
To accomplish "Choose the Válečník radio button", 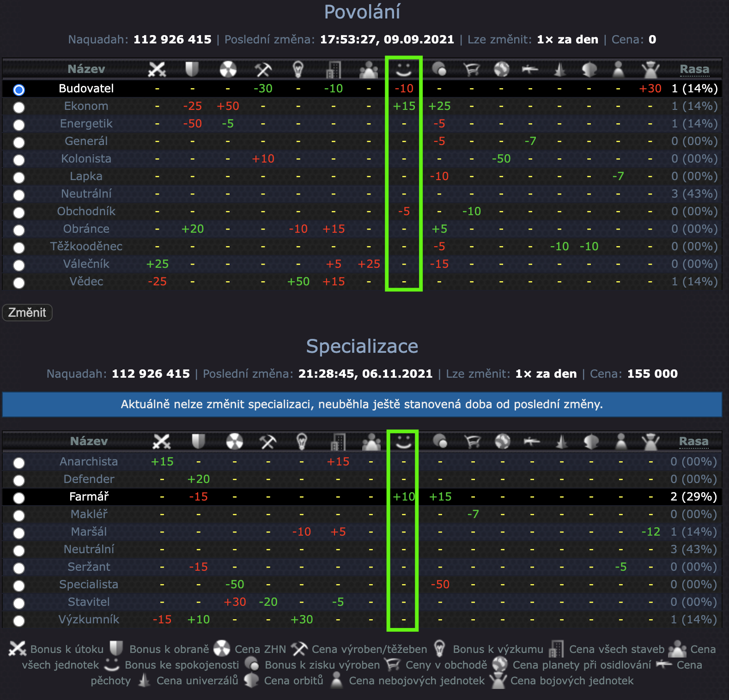I will 19,265.
